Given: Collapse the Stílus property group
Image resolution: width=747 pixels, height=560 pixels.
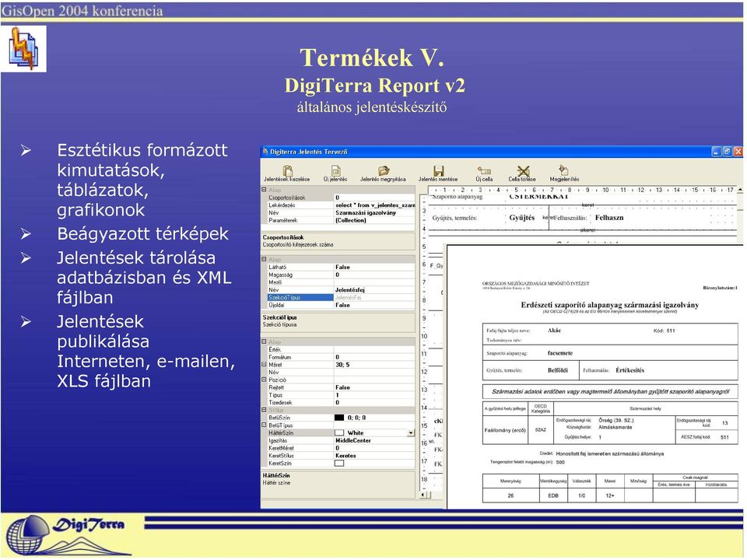Looking at the screenshot, I should click(264, 410).
